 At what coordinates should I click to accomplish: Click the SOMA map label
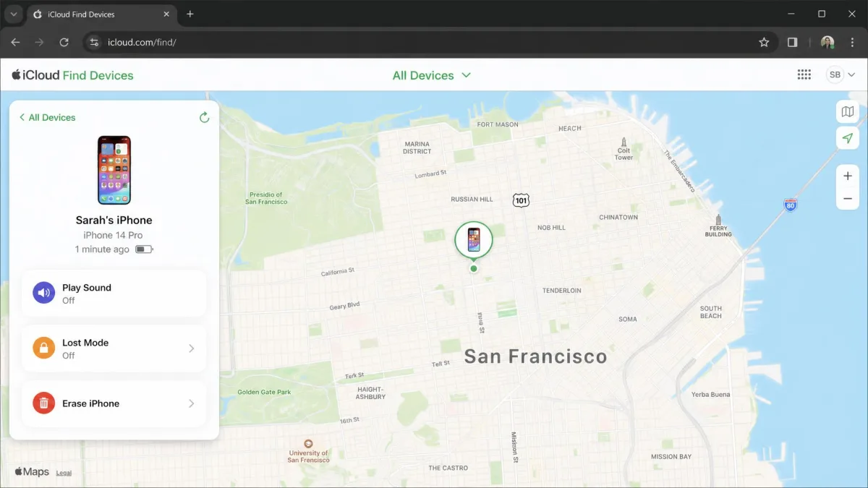pos(628,319)
